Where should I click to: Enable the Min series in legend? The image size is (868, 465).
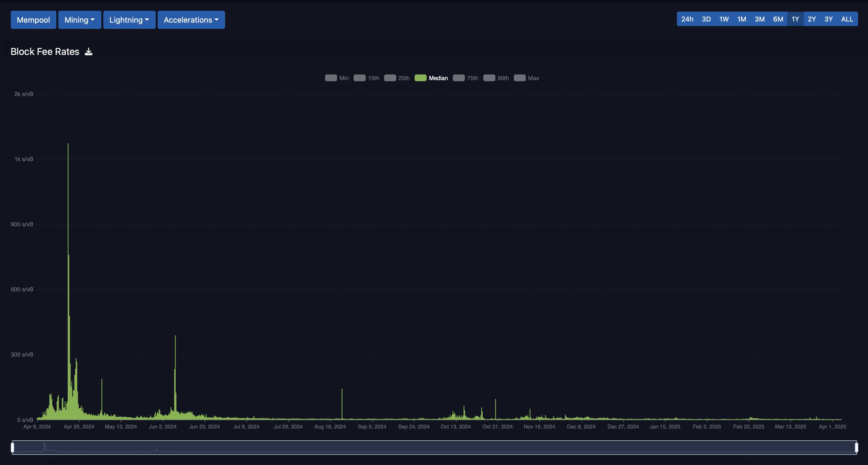tap(337, 78)
